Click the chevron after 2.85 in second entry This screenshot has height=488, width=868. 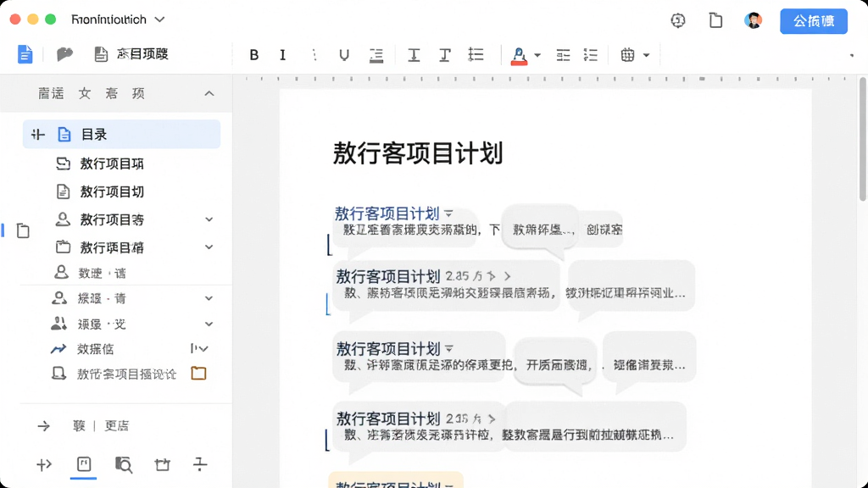tap(507, 276)
